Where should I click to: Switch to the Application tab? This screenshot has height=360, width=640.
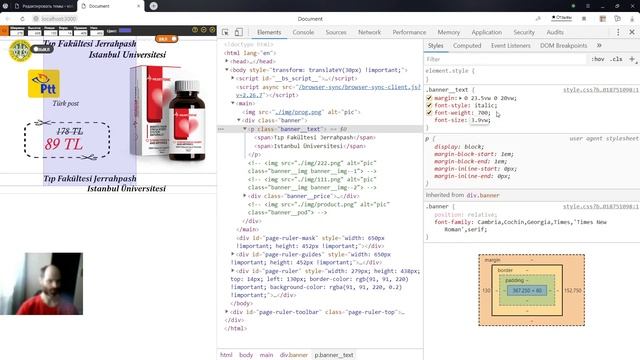pyautogui.click(x=487, y=32)
